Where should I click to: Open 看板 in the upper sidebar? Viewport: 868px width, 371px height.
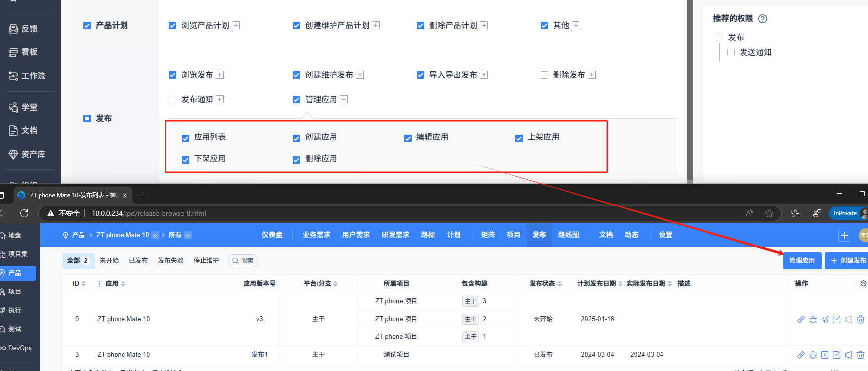pyautogui.click(x=23, y=52)
